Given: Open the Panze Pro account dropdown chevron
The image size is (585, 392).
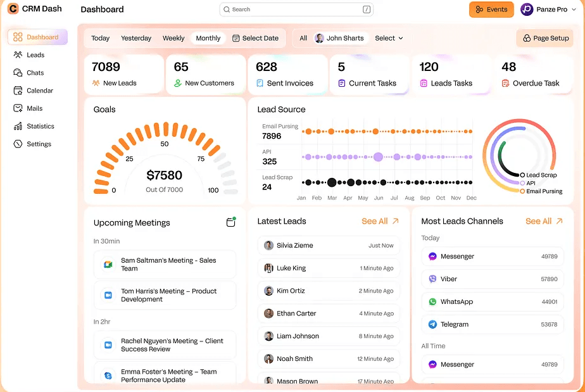Looking at the screenshot, I should (574, 9).
